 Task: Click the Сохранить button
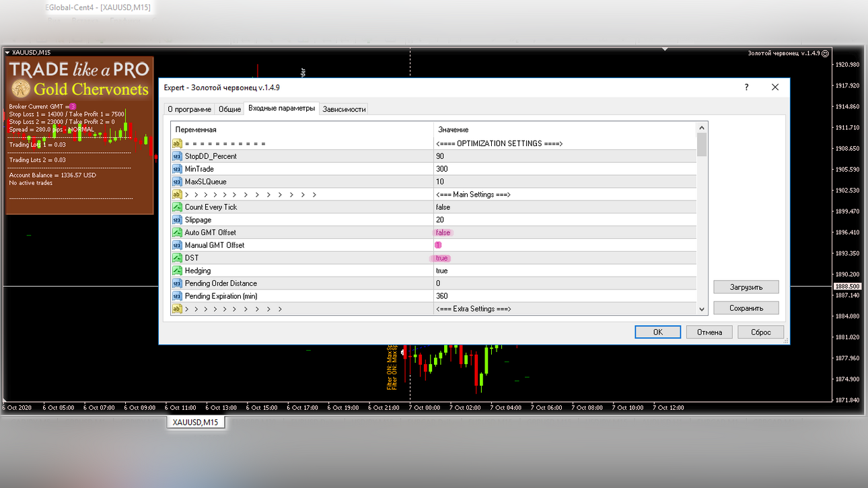(x=746, y=308)
